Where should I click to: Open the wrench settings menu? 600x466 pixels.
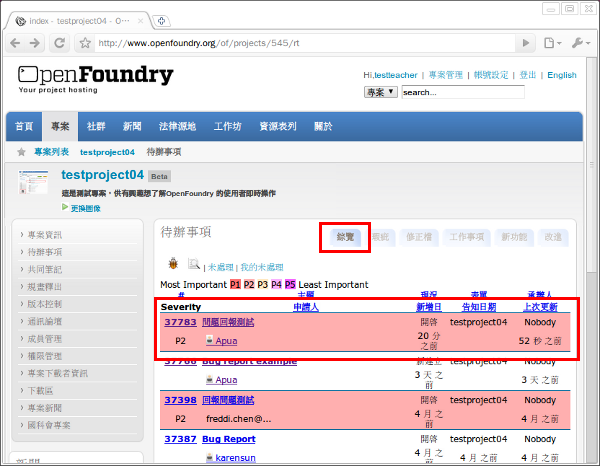click(581, 43)
